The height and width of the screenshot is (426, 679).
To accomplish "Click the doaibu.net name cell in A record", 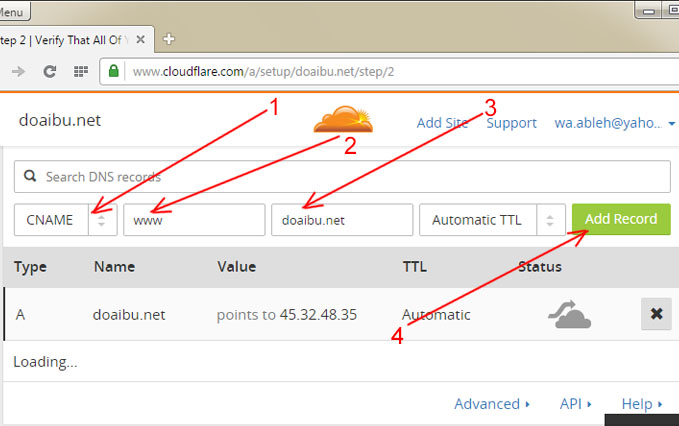I will click(129, 315).
